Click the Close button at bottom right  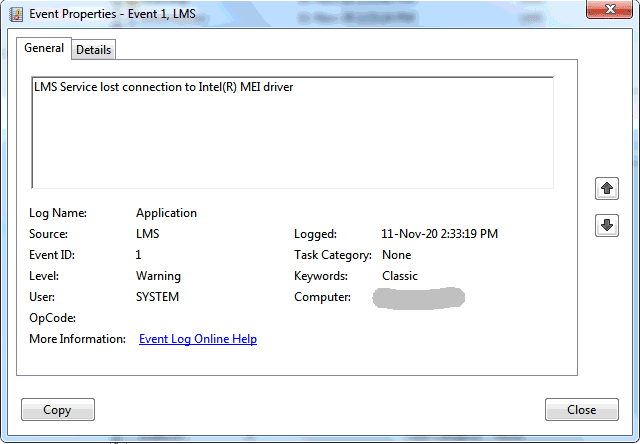click(581, 409)
